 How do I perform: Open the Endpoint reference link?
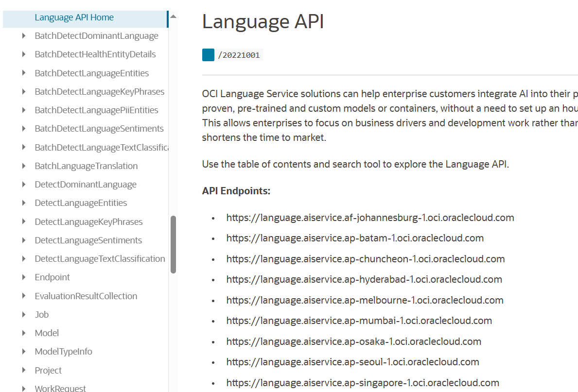click(x=52, y=277)
